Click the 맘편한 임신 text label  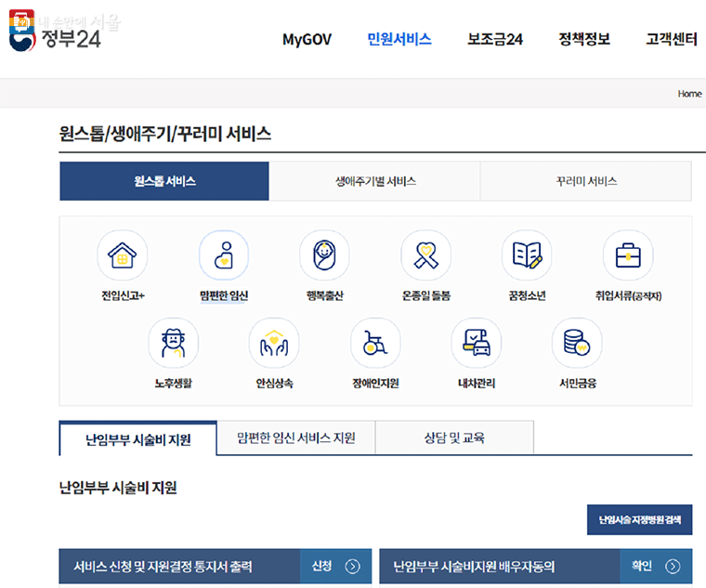point(224,295)
